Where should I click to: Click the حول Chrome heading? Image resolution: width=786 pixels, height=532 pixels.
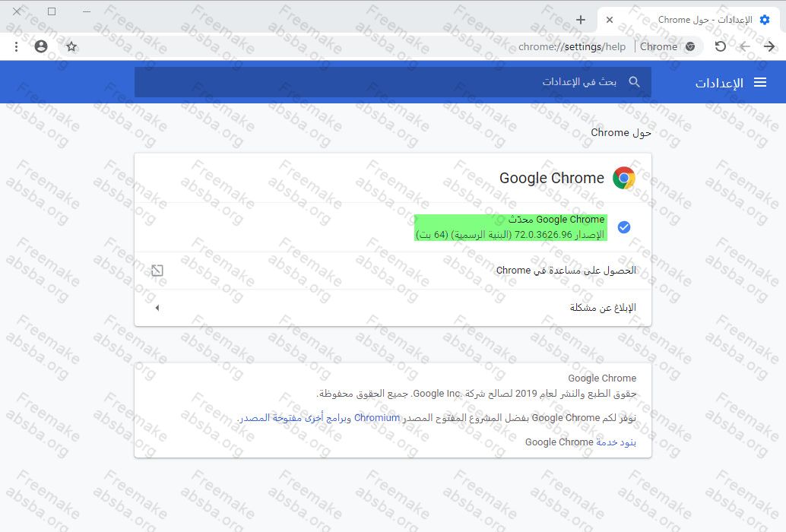[621, 133]
